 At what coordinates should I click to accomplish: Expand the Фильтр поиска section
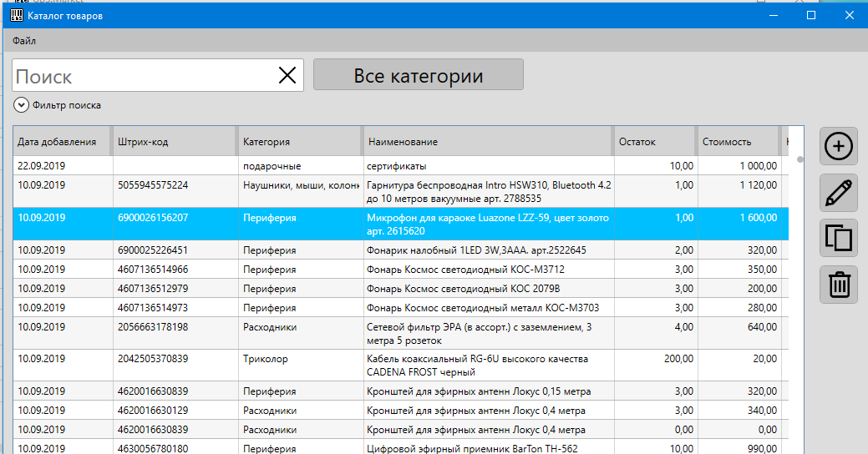21,105
